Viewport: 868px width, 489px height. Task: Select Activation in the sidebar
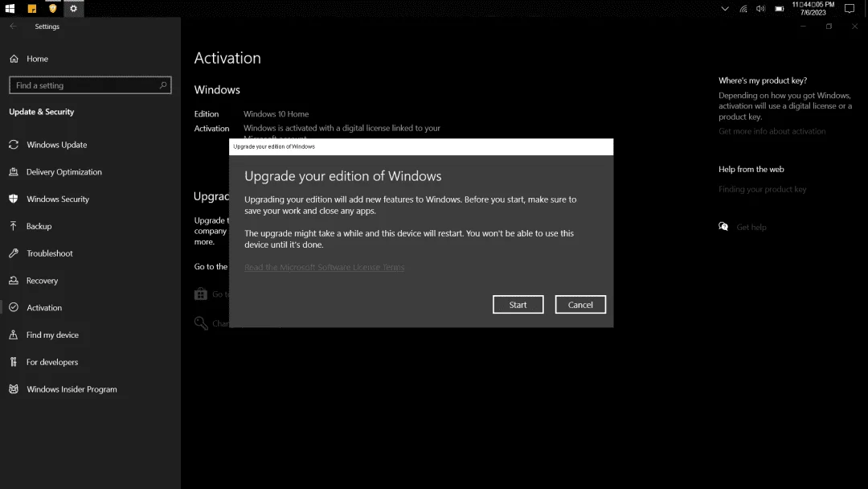44,307
